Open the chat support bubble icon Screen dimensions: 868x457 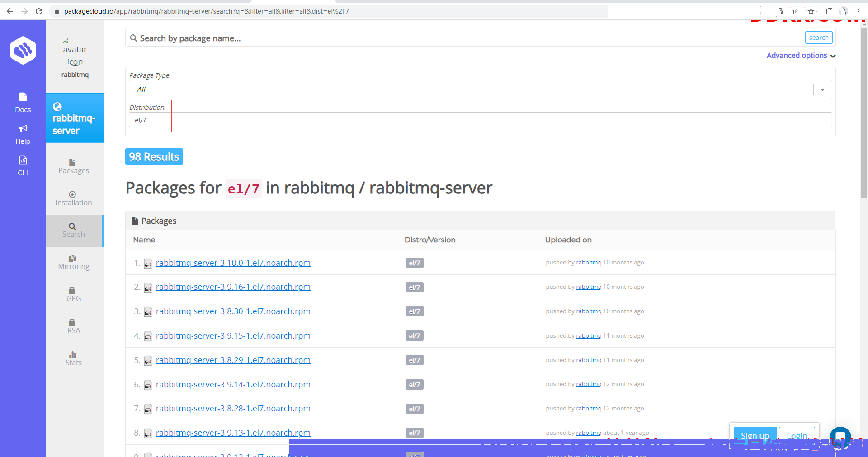coord(840,437)
